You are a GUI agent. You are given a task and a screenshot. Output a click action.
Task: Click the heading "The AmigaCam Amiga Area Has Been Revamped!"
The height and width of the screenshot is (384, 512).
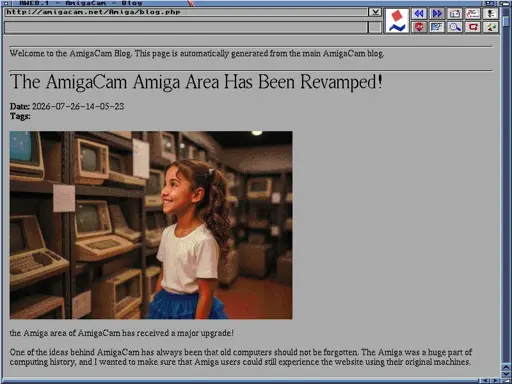pyautogui.click(x=196, y=82)
